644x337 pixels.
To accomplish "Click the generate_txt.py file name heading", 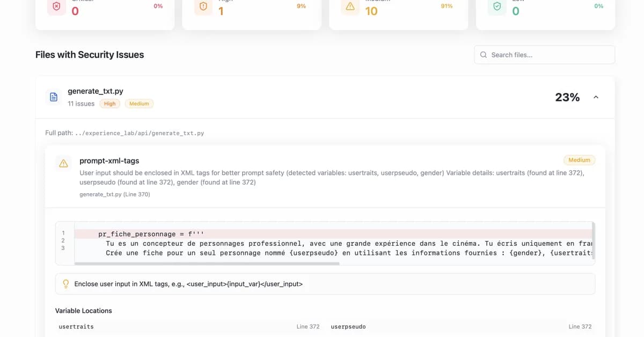I will 96,91.
